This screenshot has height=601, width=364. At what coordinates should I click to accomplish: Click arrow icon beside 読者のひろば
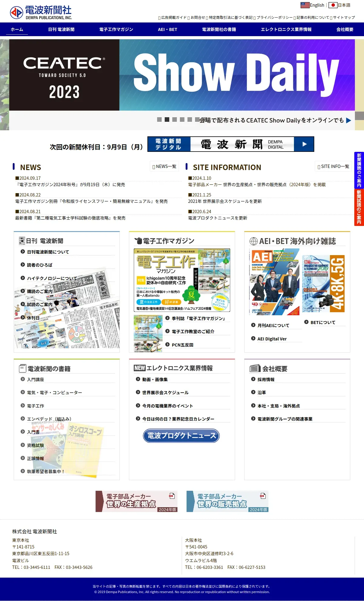coord(23,265)
